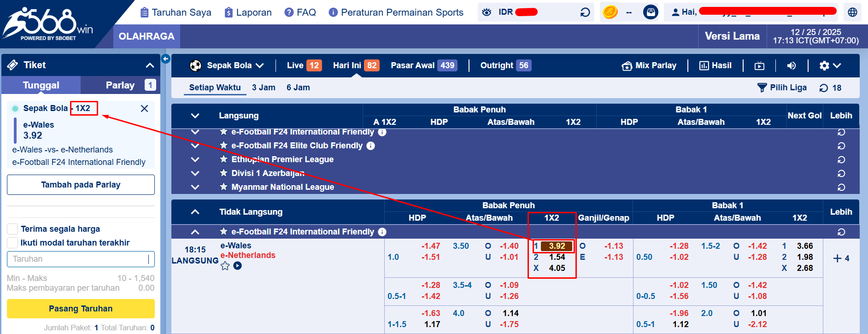The image size is (868, 334).
Task: Open the FAQ question mark icon
Action: tap(289, 12)
